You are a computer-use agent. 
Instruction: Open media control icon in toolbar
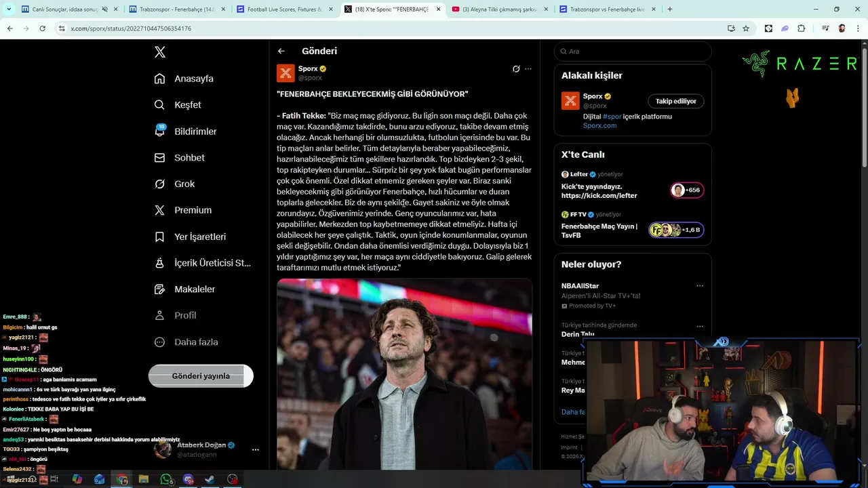pyautogui.click(x=825, y=28)
